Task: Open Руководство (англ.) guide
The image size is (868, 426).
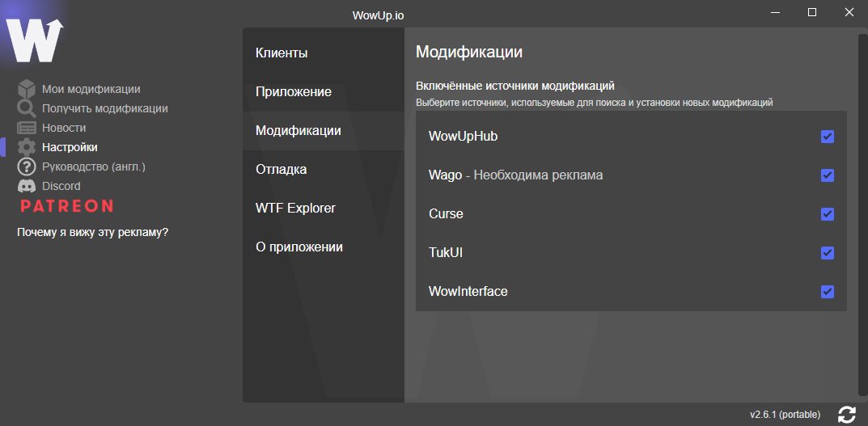Action: click(94, 167)
